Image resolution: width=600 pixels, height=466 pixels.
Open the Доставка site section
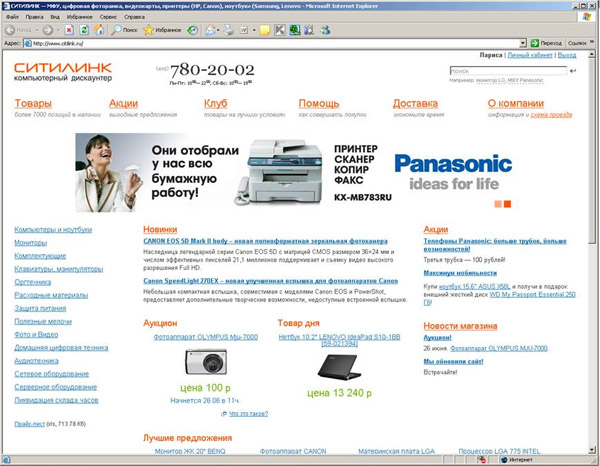tap(415, 103)
